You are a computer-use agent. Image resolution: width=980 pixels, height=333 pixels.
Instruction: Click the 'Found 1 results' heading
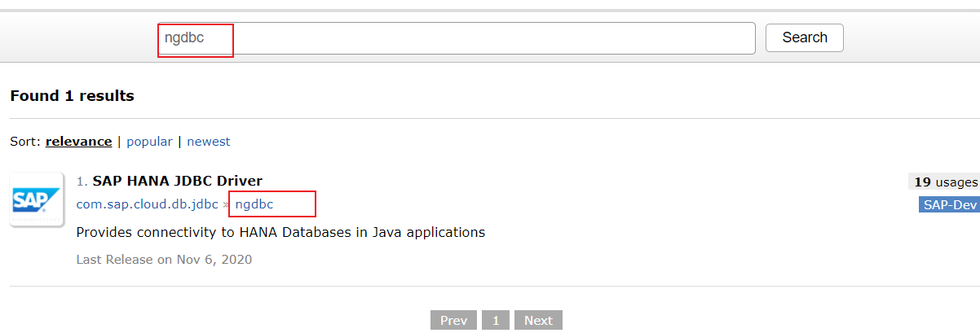[x=72, y=96]
